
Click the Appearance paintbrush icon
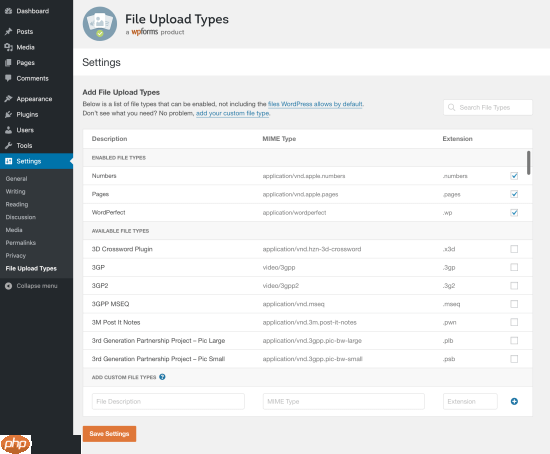8,99
